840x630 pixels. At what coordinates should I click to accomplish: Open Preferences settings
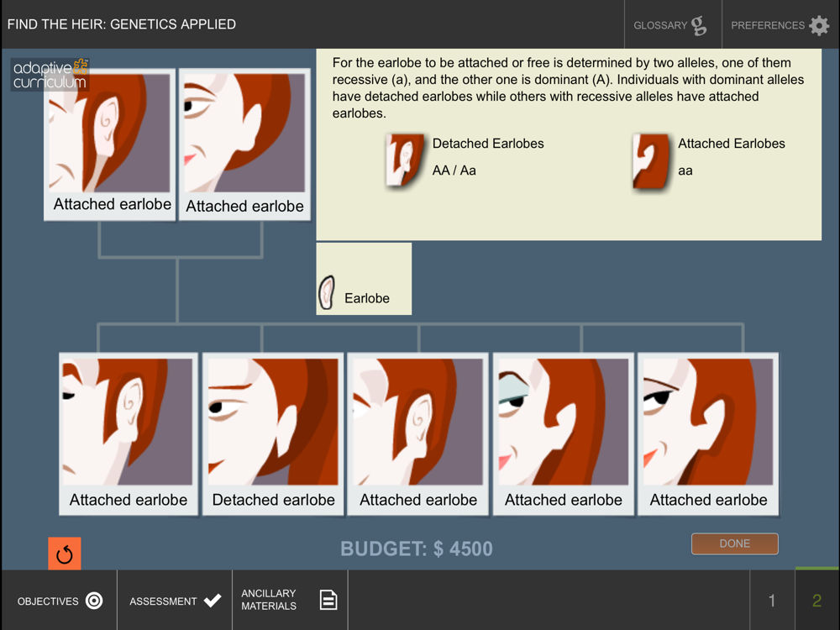point(780,24)
